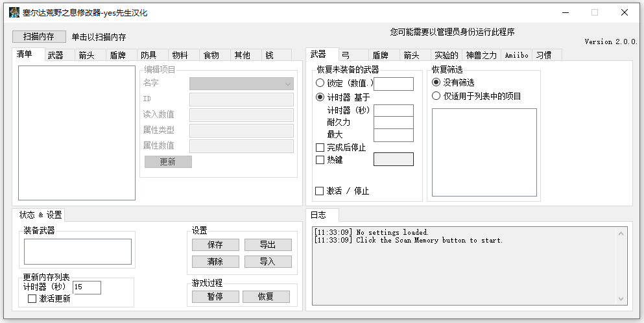Click the ID field
Image resolution: width=644 pixels, height=323 pixels.
pyautogui.click(x=241, y=99)
